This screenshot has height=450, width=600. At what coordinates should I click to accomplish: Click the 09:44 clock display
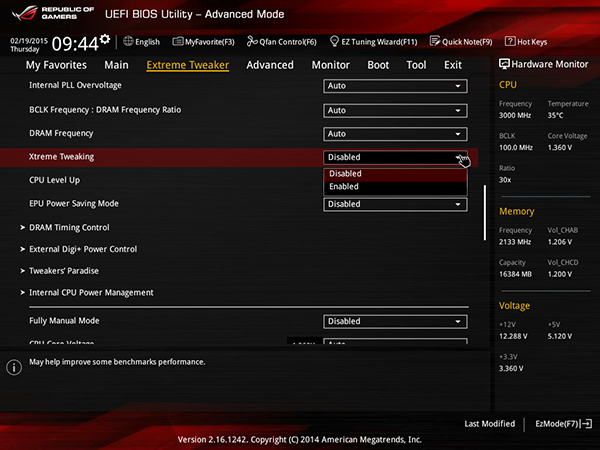point(75,44)
